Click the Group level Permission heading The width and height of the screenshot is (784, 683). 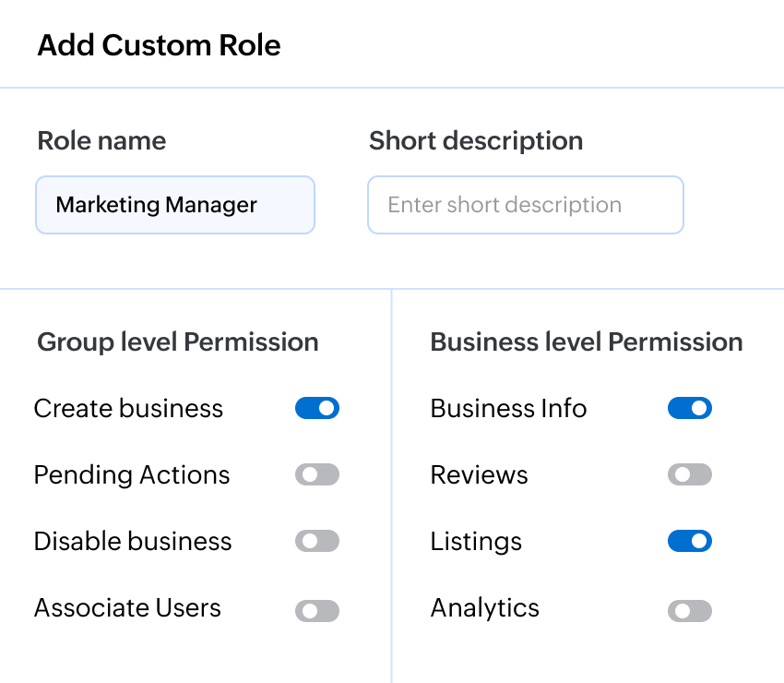pos(178,341)
